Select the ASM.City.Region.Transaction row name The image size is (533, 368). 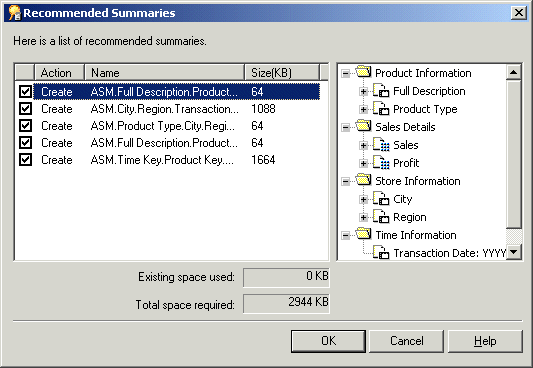(165, 109)
